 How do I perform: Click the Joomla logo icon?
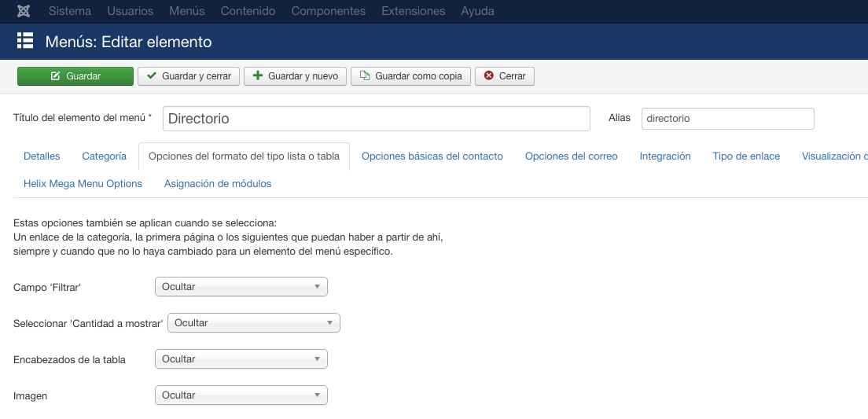click(x=24, y=11)
